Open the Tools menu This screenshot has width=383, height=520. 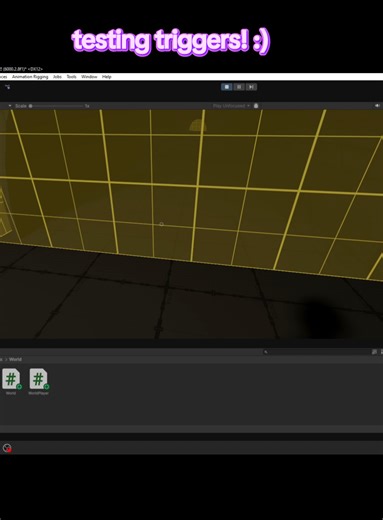click(71, 77)
